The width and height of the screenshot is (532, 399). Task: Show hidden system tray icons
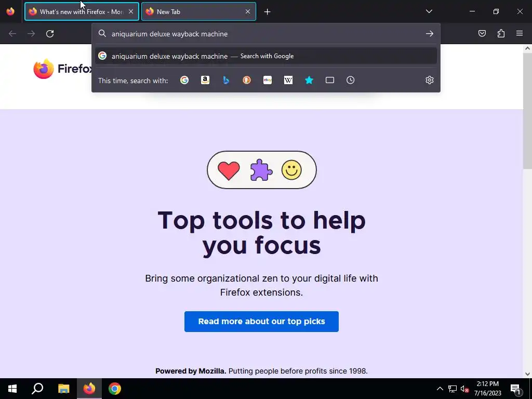[440, 389]
